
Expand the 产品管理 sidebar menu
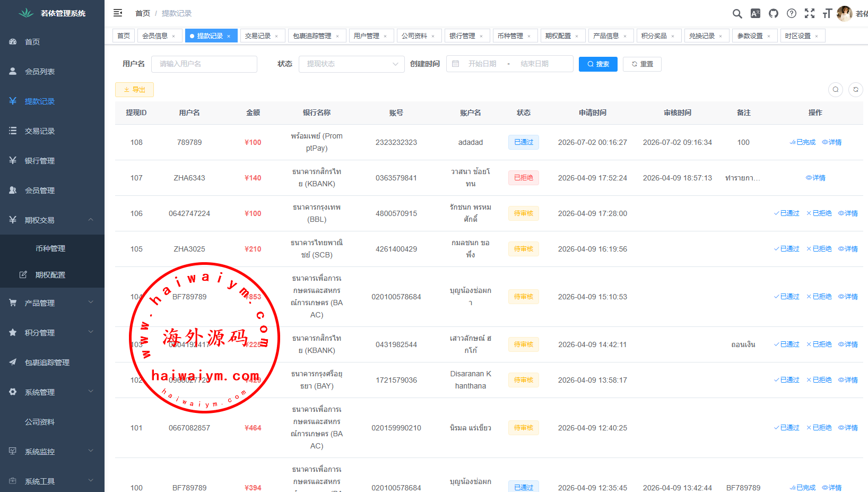52,303
